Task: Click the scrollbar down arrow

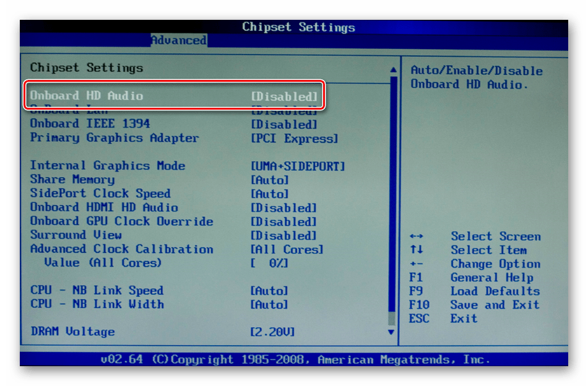Action: tap(391, 332)
